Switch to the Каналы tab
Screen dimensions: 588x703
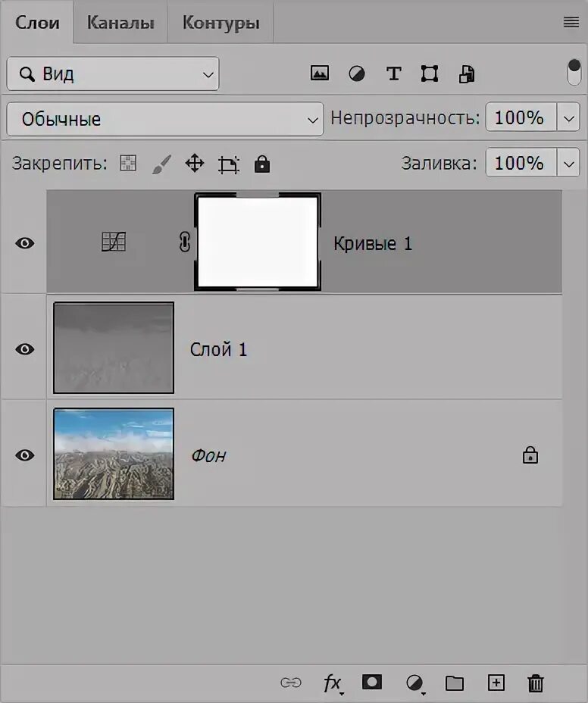click(x=120, y=23)
